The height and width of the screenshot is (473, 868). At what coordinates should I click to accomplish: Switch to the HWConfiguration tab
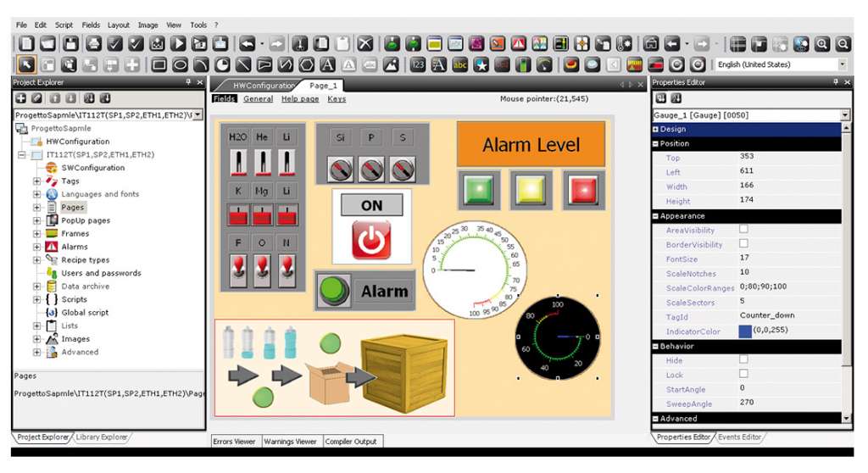[x=261, y=86]
